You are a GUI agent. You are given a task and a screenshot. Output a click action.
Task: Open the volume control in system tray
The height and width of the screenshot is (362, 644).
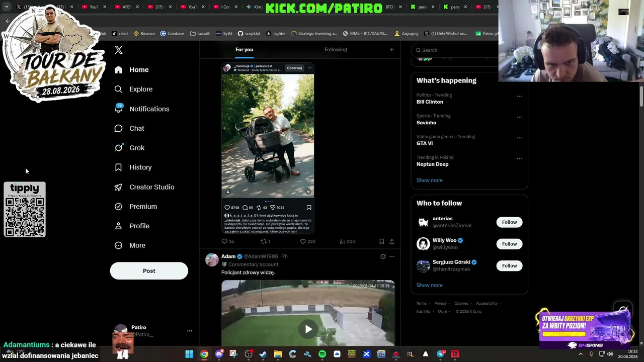pos(610,354)
